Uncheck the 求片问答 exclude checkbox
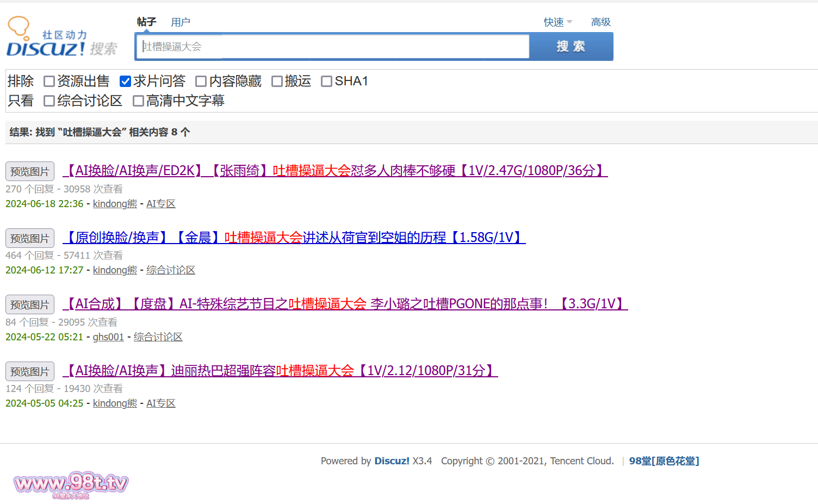This screenshot has height=504, width=818. coord(125,82)
